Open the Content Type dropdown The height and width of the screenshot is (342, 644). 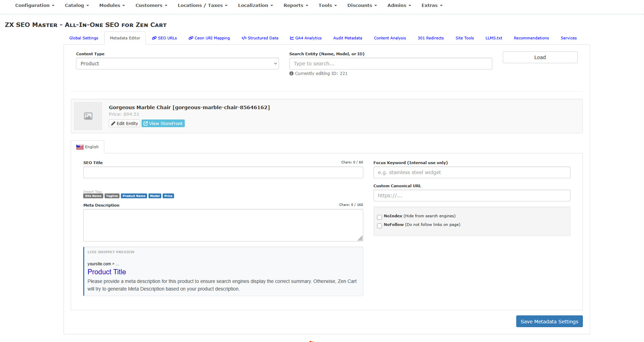(177, 64)
